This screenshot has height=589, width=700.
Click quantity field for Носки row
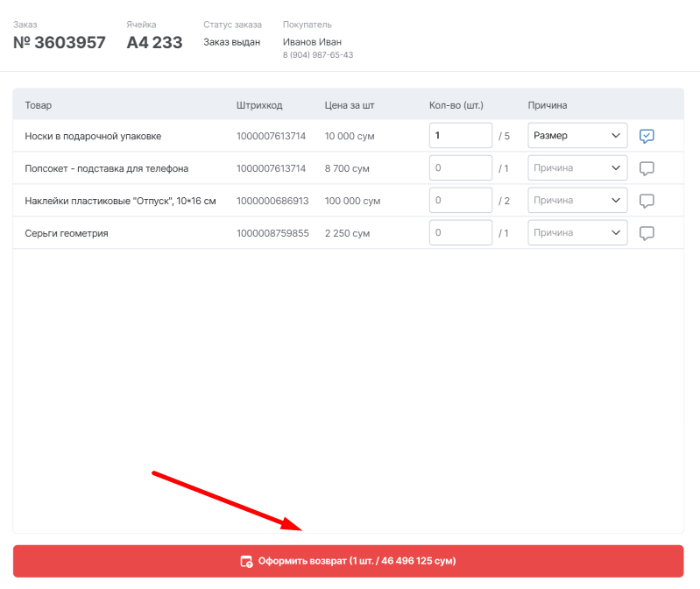(461, 135)
